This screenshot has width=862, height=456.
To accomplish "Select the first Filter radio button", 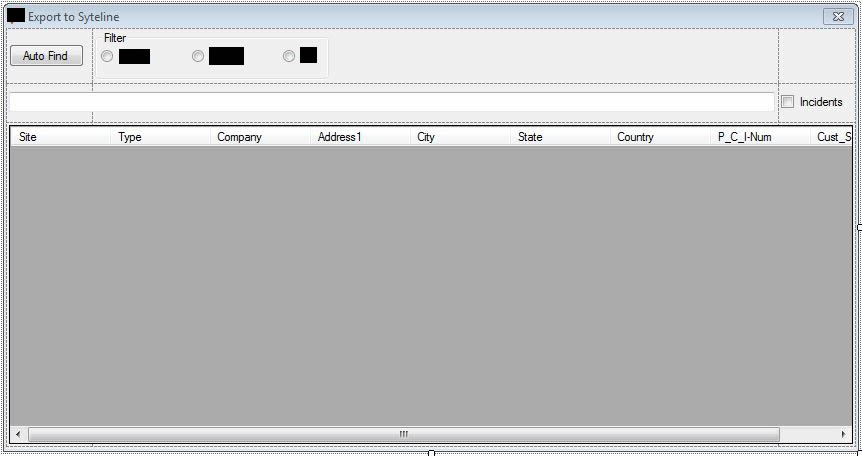I will (107, 56).
